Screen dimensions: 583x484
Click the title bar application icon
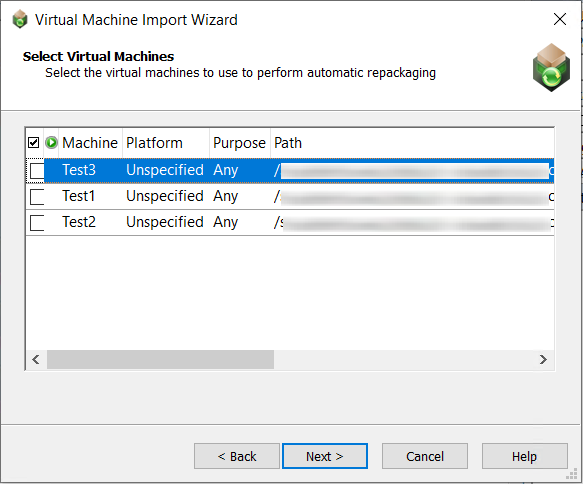(20, 19)
